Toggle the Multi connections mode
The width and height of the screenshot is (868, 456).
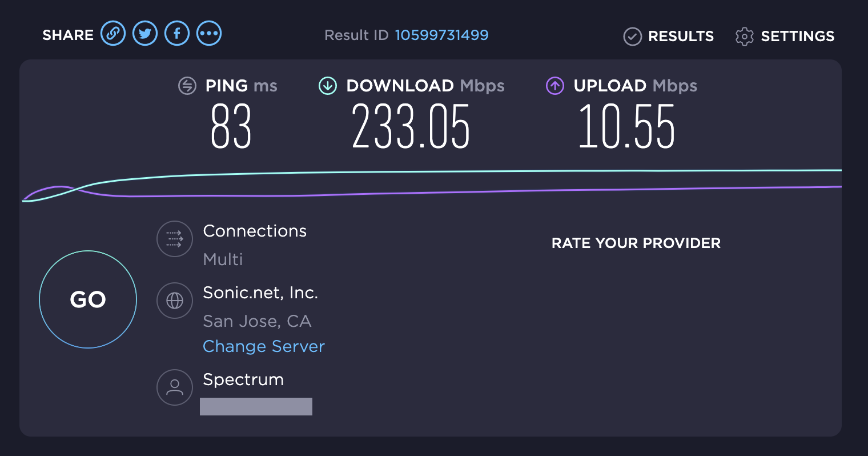click(223, 259)
